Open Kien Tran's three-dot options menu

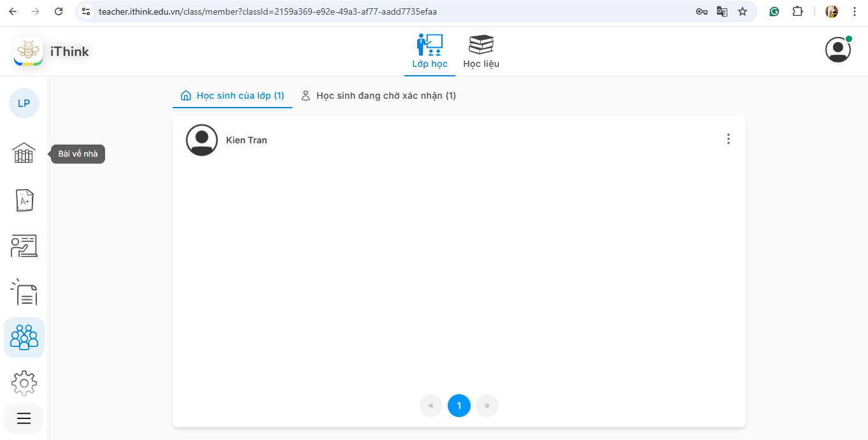point(729,139)
